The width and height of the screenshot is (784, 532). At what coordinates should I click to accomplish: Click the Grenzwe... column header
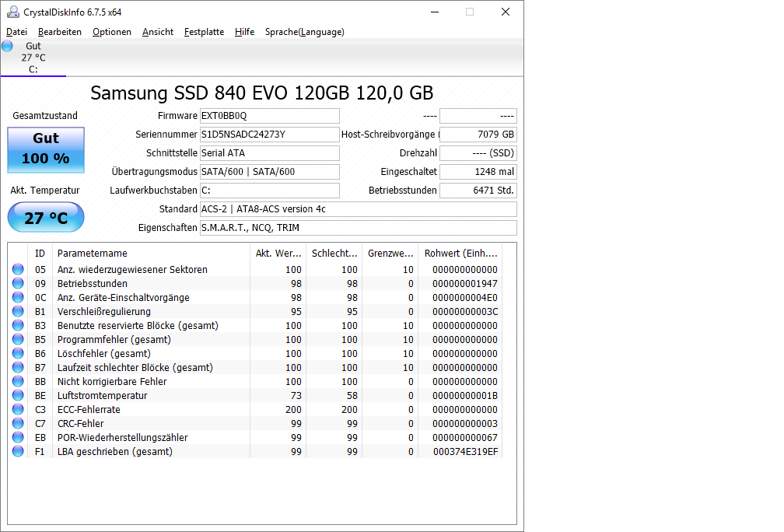390,253
